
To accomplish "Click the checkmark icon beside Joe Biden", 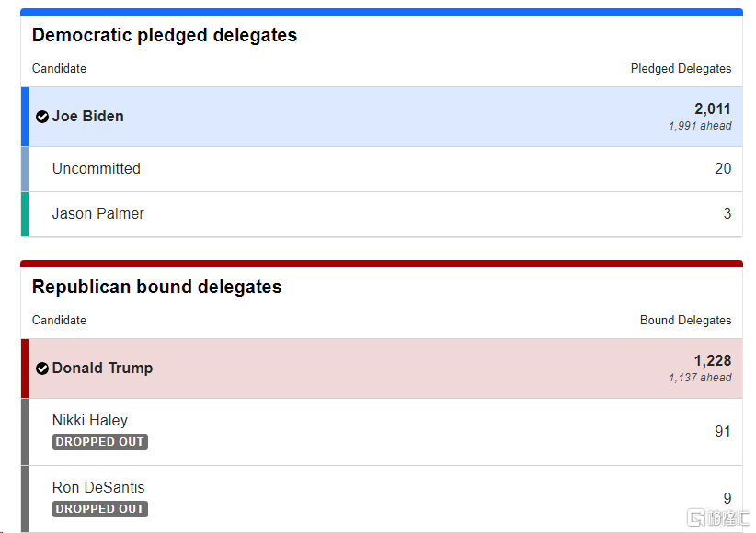I will click(42, 117).
